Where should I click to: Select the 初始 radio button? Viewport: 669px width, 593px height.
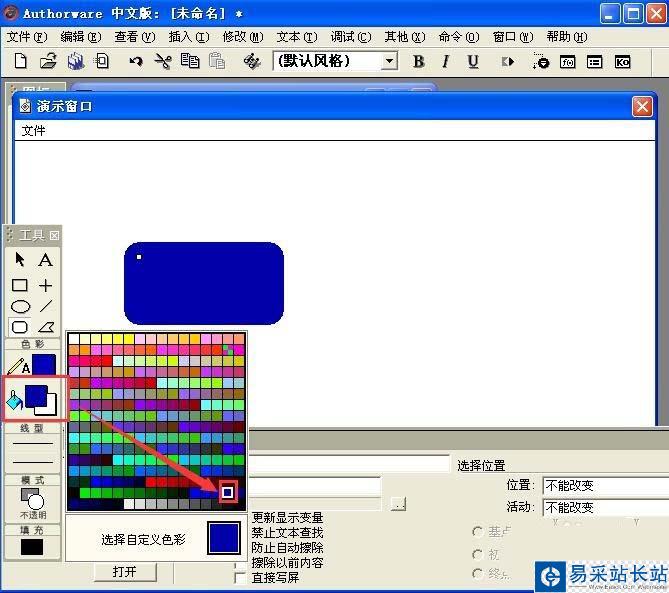(477, 554)
